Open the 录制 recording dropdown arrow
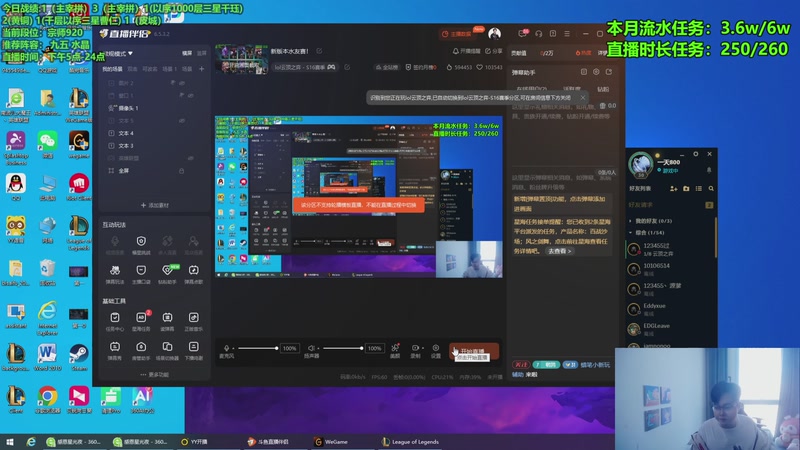This screenshot has height=450, width=800. (x=421, y=348)
